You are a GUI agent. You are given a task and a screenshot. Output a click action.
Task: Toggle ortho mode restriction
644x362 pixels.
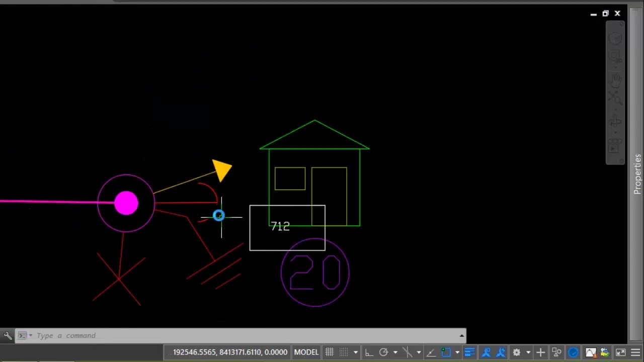(369, 352)
